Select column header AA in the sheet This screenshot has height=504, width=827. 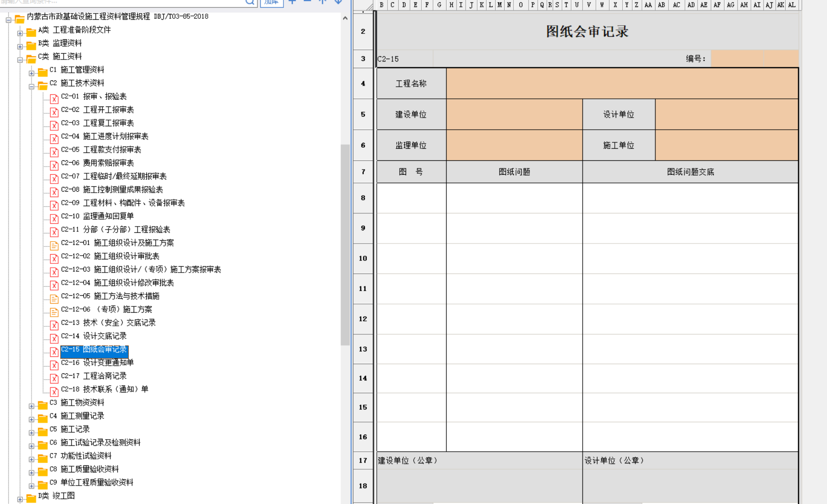coord(648,5)
